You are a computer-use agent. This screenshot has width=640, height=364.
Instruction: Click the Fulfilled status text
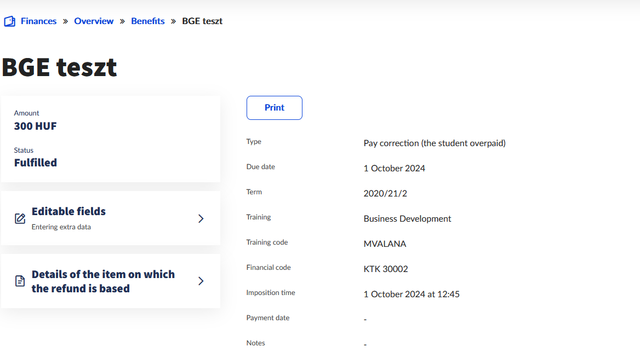click(x=36, y=163)
